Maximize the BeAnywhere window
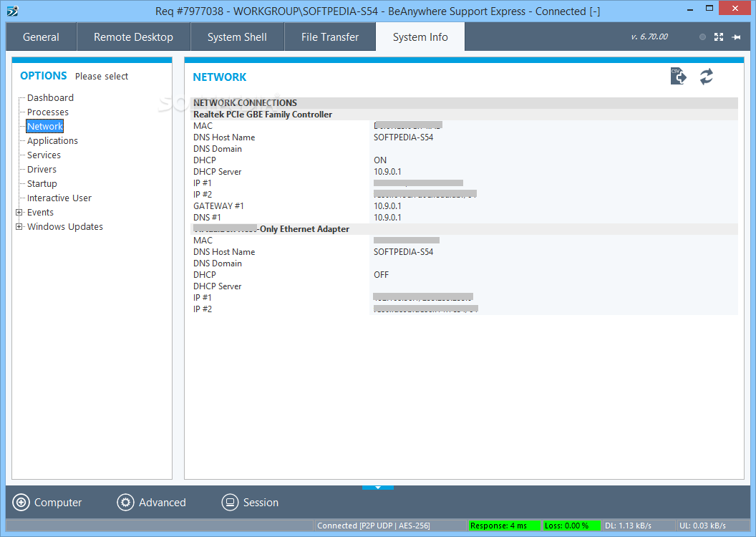Viewport: 756px width, 537px height. [x=709, y=8]
